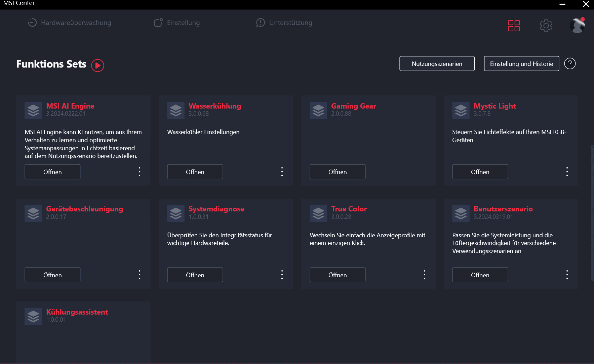Minimize the MSI Center window
Viewport: 594px width, 364px height.
(x=562, y=4)
